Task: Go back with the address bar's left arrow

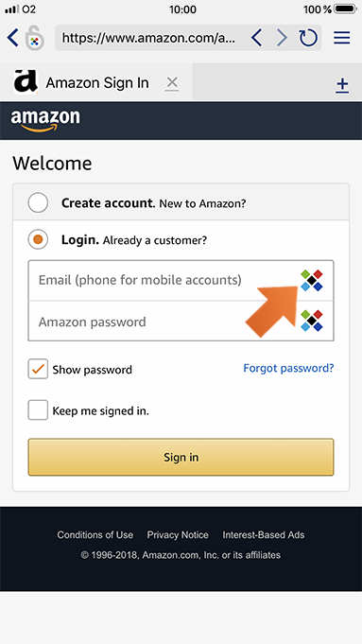Action: tap(256, 38)
